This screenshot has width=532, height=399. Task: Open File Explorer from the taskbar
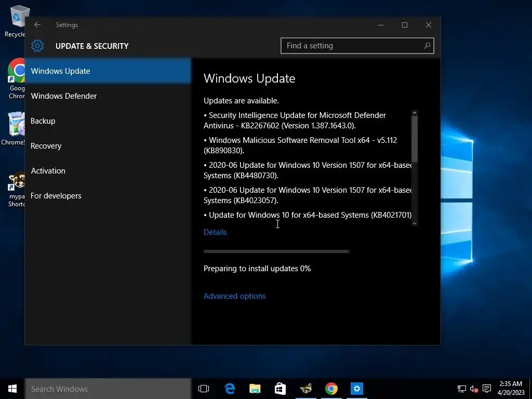(x=255, y=389)
